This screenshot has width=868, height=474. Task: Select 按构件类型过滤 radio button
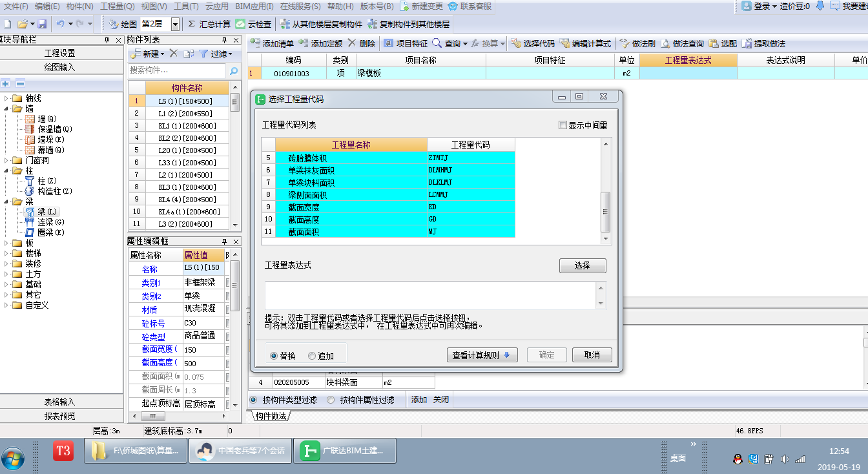(253, 400)
